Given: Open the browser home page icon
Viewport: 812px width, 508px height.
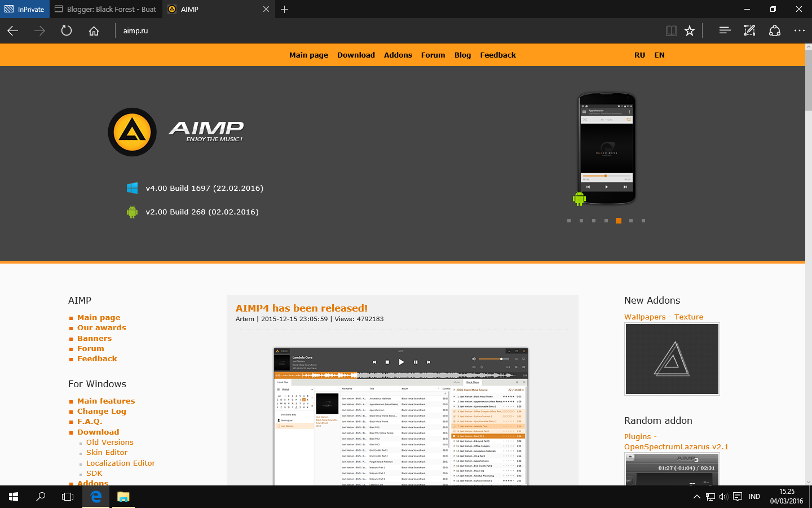Looking at the screenshot, I should coord(94,30).
